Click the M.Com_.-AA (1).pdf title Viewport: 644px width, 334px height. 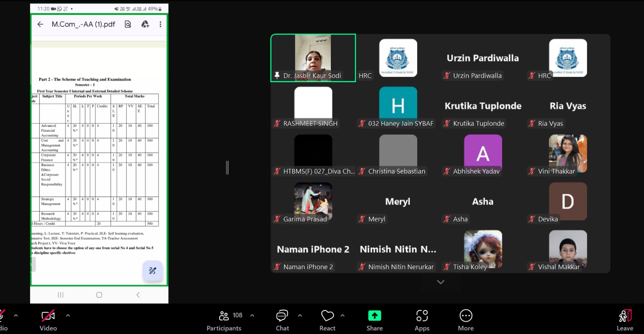pyautogui.click(x=83, y=24)
